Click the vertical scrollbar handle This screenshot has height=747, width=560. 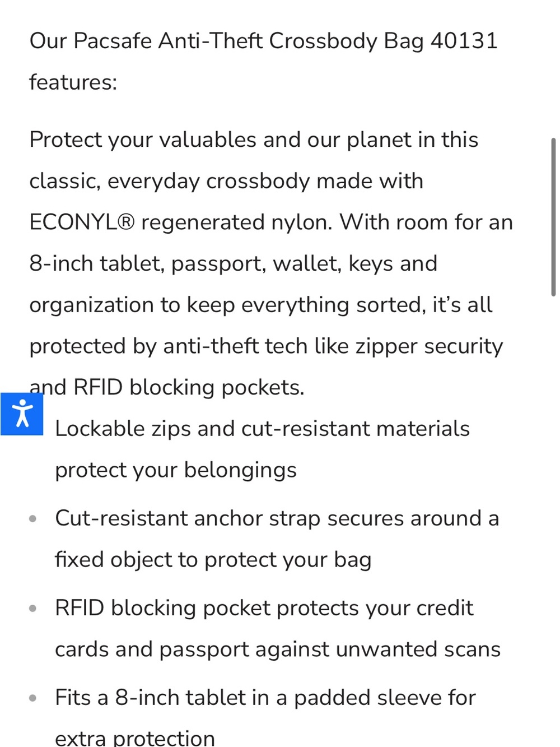[553, 217]
